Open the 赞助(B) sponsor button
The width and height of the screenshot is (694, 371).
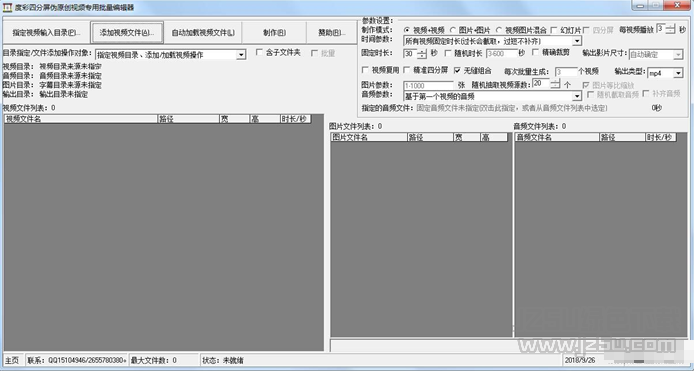pos(332,32)
